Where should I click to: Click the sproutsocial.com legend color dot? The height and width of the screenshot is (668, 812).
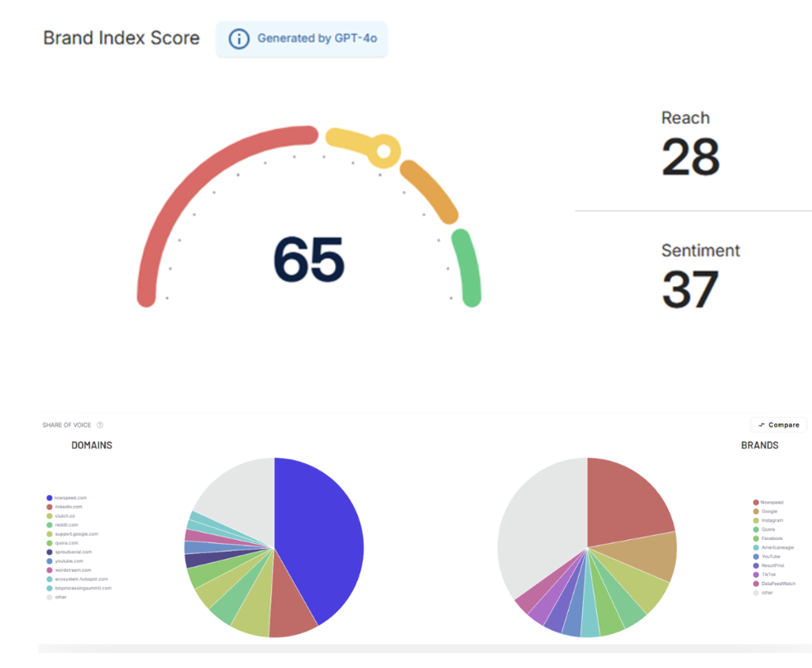point(50,552)
